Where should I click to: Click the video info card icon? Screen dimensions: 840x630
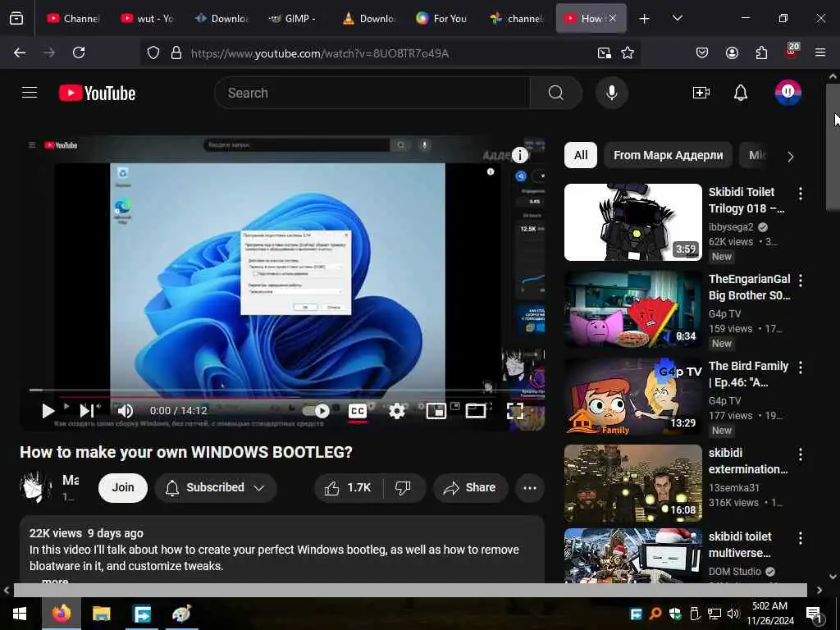click(x=519, y=155)
